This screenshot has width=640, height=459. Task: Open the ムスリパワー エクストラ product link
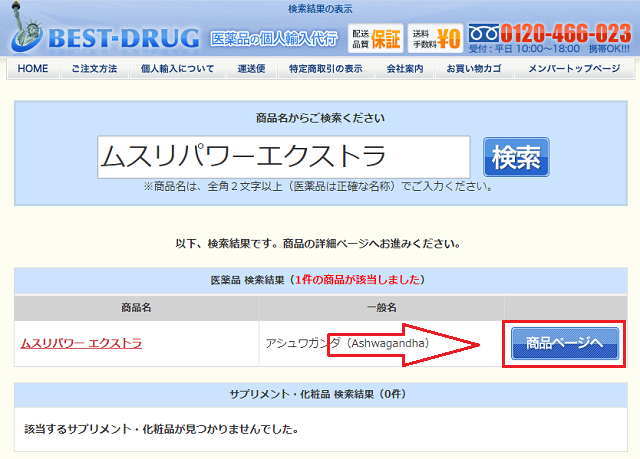(x=81, y=343)
